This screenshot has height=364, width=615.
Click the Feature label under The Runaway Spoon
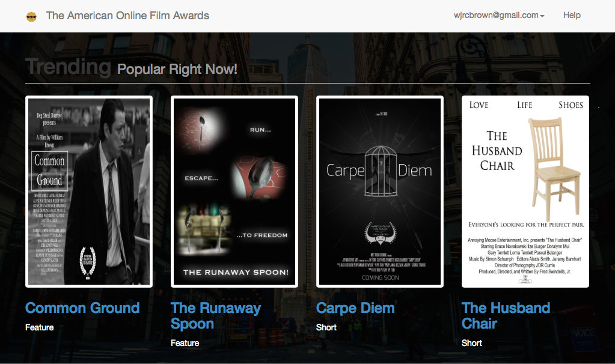click(185, 343)
